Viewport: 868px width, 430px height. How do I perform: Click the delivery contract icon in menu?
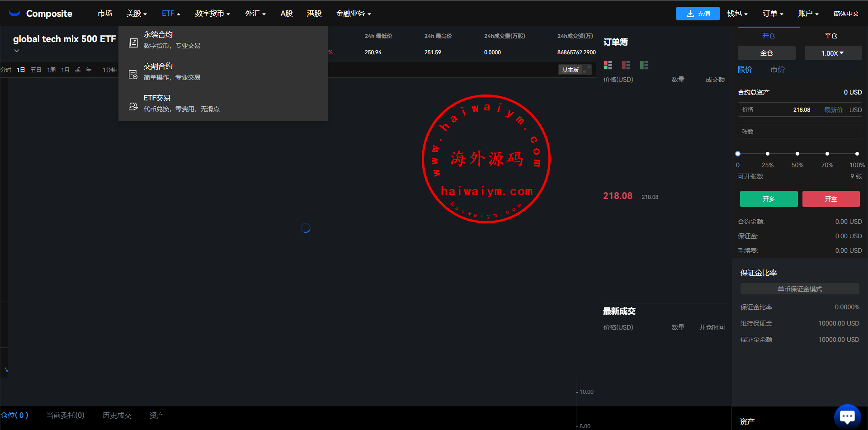pos(133,75)
